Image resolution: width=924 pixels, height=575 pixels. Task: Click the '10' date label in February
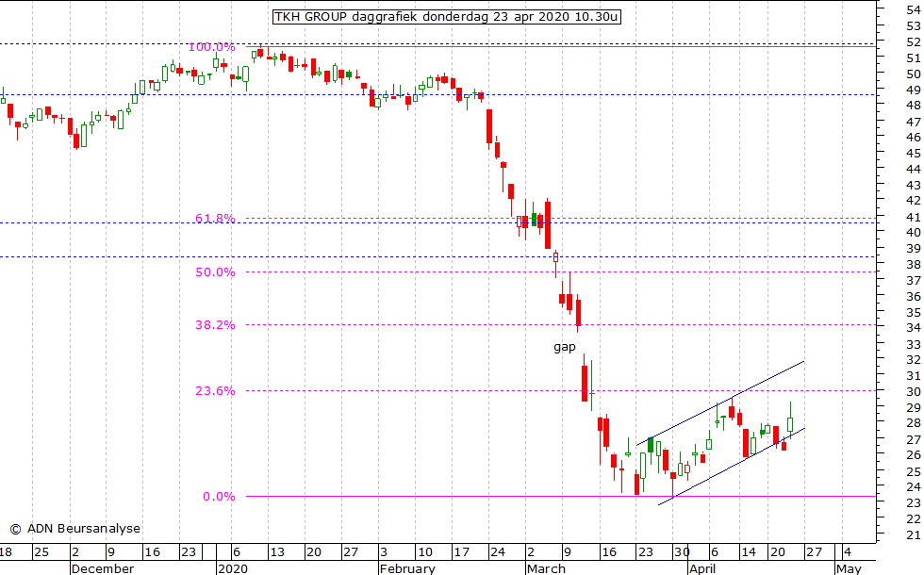(425, 552)
